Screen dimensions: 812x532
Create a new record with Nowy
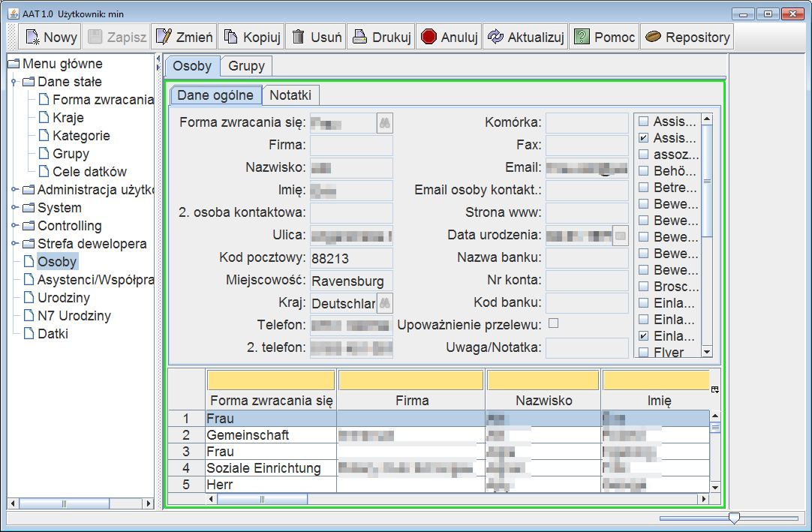pos(50,37)
